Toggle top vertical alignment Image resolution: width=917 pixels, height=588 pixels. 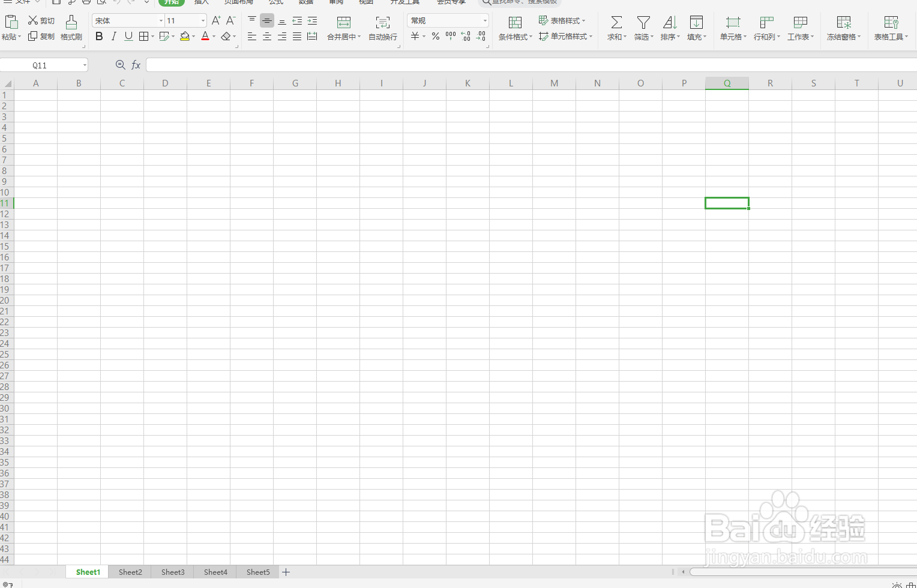(x=252, y=20)
